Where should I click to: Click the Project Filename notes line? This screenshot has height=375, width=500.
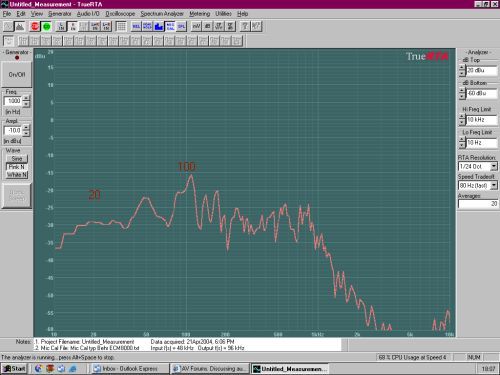(84, 342)
